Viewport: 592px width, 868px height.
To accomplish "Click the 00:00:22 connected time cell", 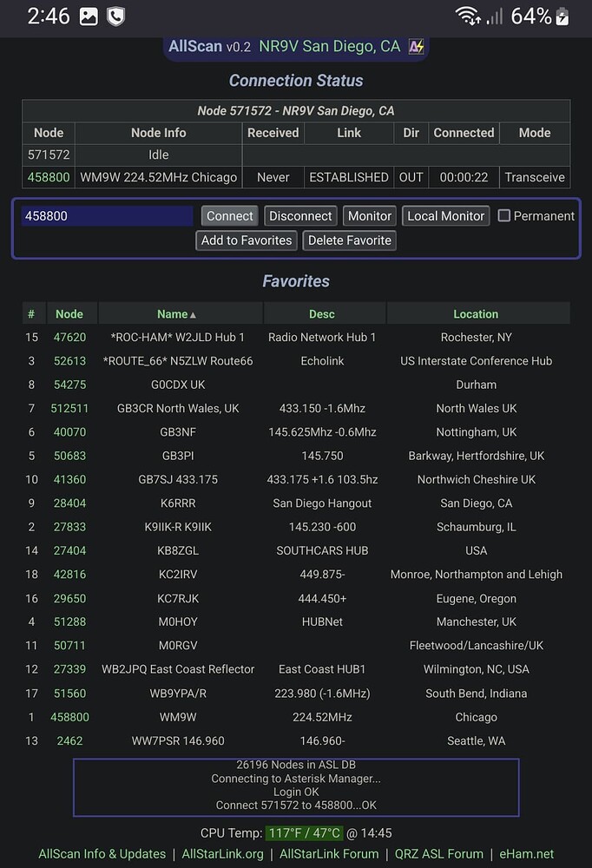I will [464, 177].
